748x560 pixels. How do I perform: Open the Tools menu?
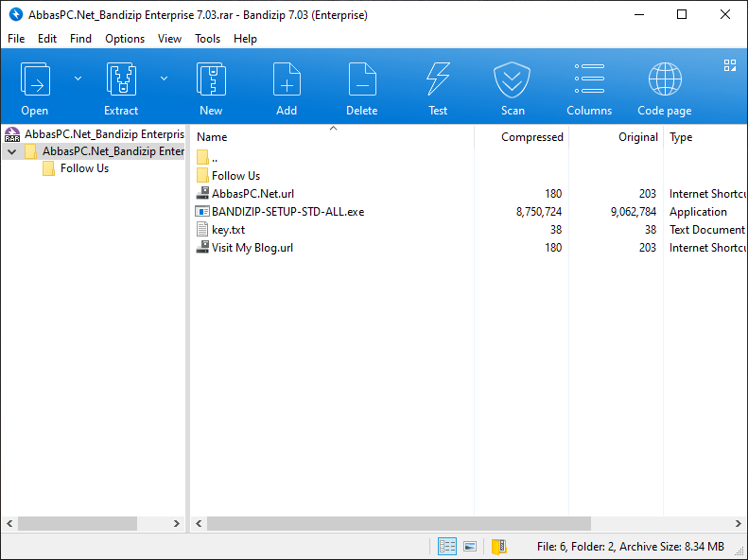coord(207,39)
